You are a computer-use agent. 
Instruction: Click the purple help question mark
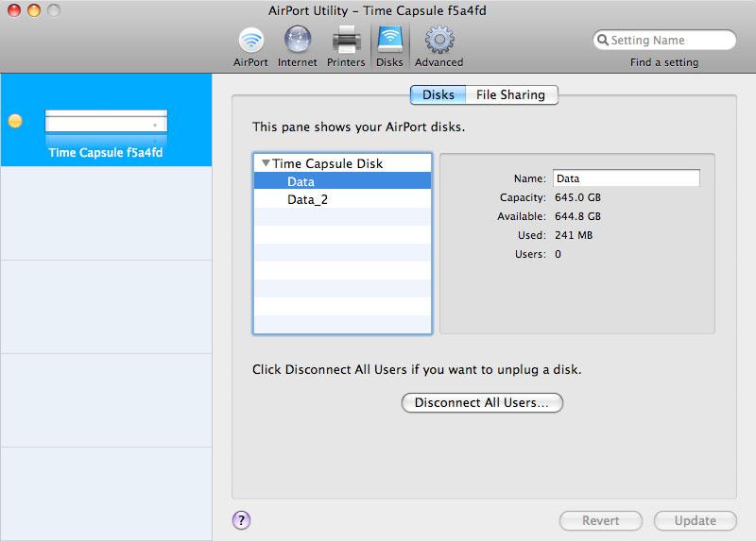[x=241, y=520]
